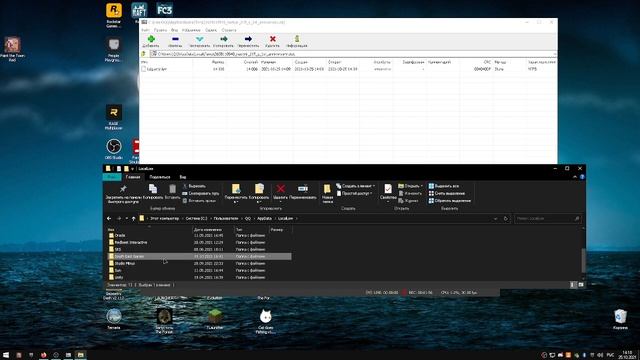Screen dimensions: 640x360
Task: Click the Windows Start button on taskbar
Action: coord(6,355)
